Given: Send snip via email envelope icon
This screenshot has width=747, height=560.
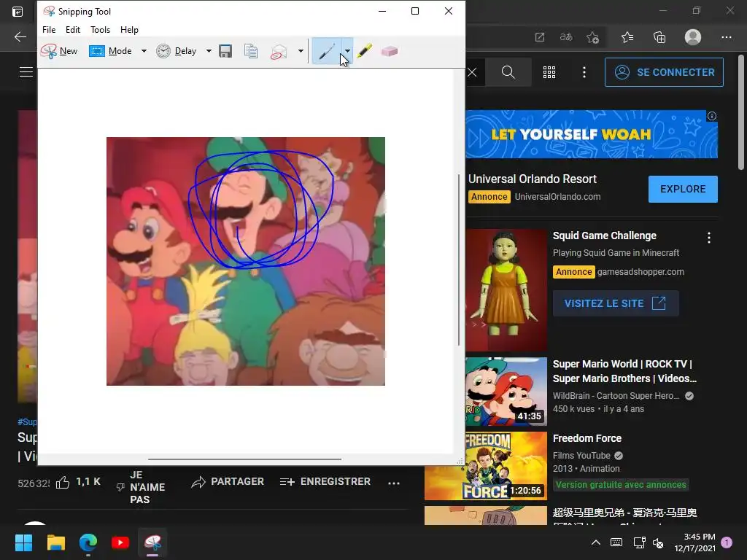Looking at the screenshot, I should [279, 52].
